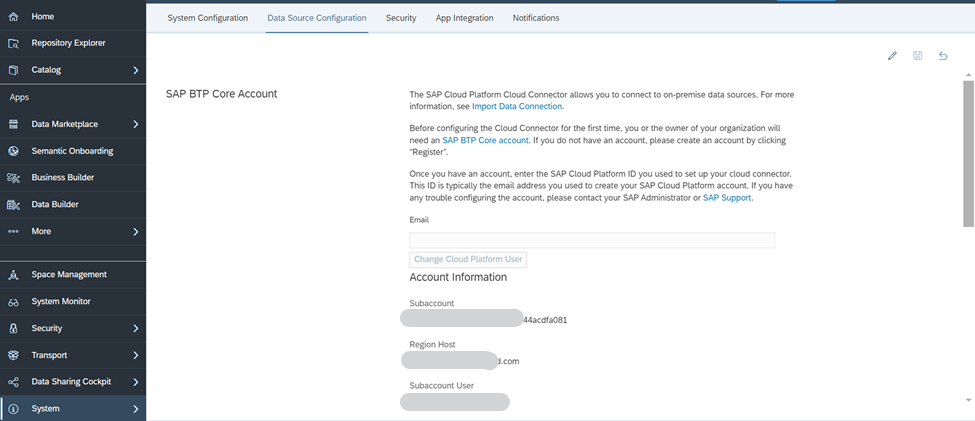Click the Subaccount value ending 44acdfa081
This screenshot has width=975, height=421.
coord(484,320)
